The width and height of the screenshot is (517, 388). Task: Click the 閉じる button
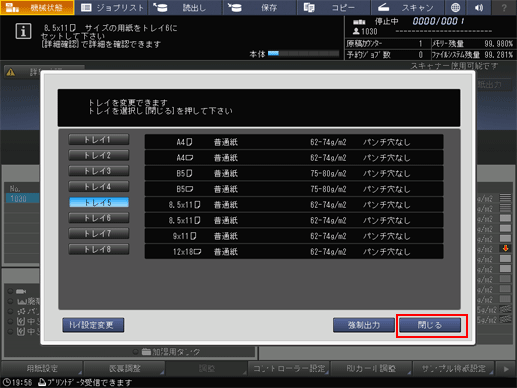(x=430, y=325)
